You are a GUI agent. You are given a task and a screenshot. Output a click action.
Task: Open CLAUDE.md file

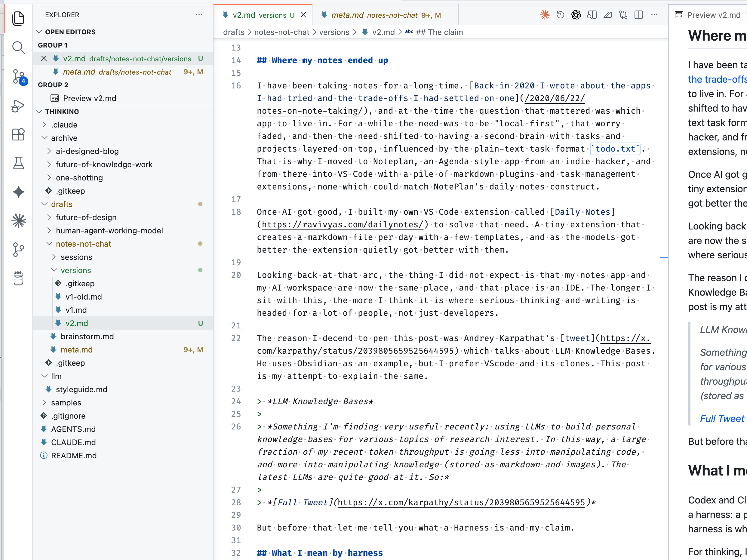pyautogui.click(x=123, y=442)
